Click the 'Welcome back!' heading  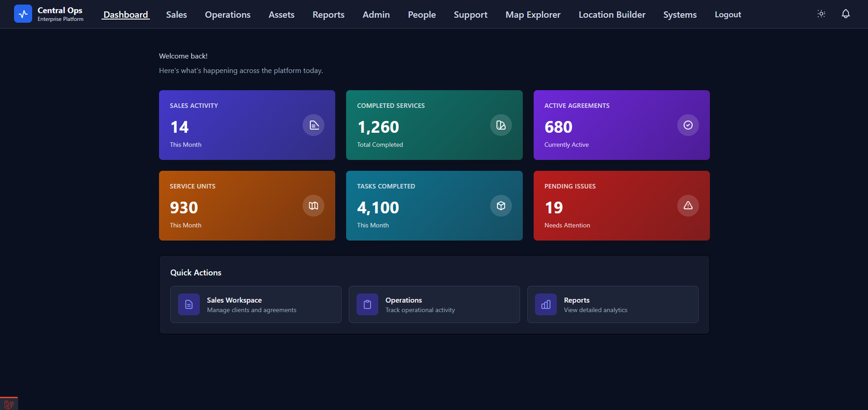[x=183, y=56]
